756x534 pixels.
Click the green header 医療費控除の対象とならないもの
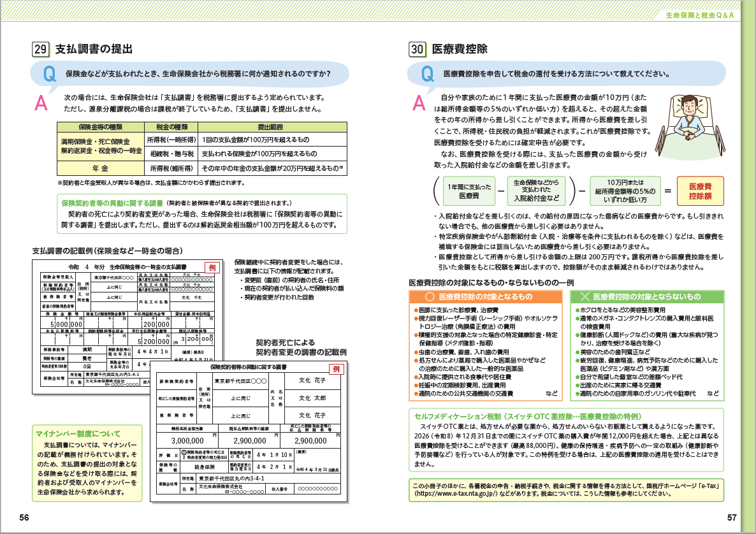[647, 297]
